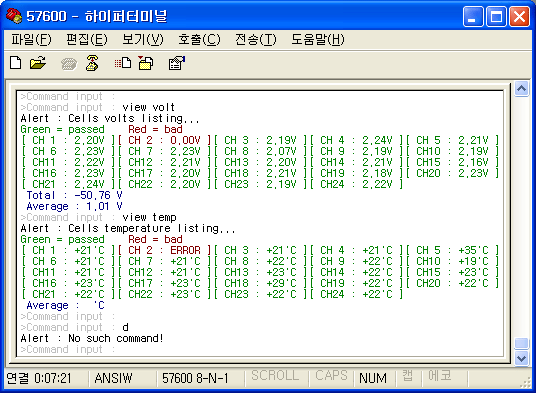Click 'Alert : Cells volts listing...' line
This screenshot has width=536, height=393.
(110, 118)
